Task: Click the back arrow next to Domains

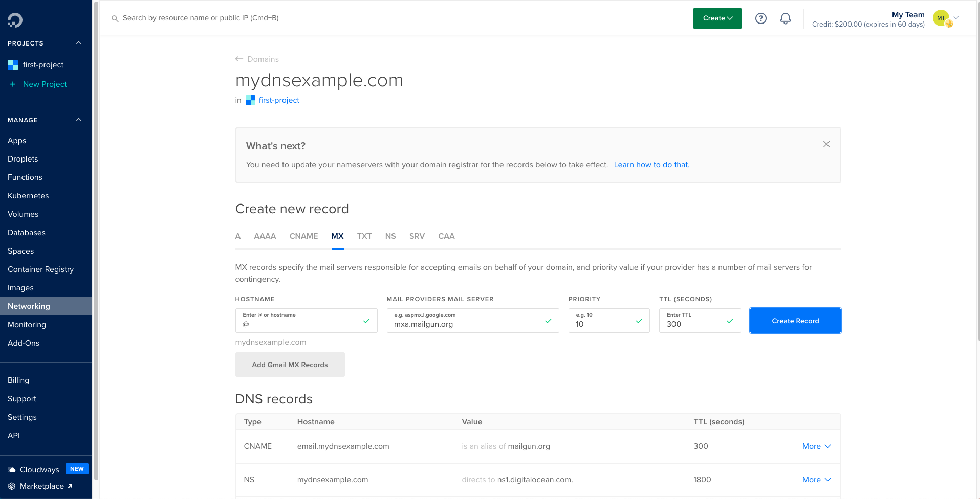Action: coord(239,59)
